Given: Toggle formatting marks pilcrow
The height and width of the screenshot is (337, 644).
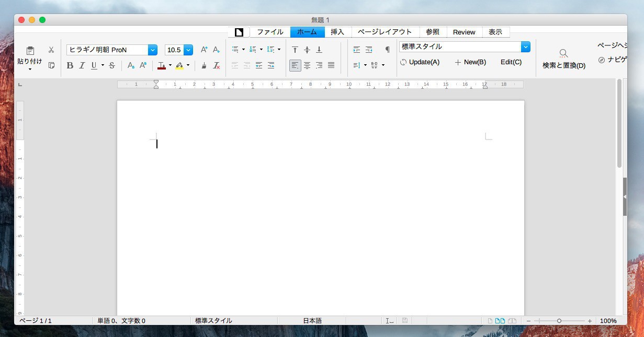Looking at the screenshot, I should pyautogui.click(x=387, y=50).
